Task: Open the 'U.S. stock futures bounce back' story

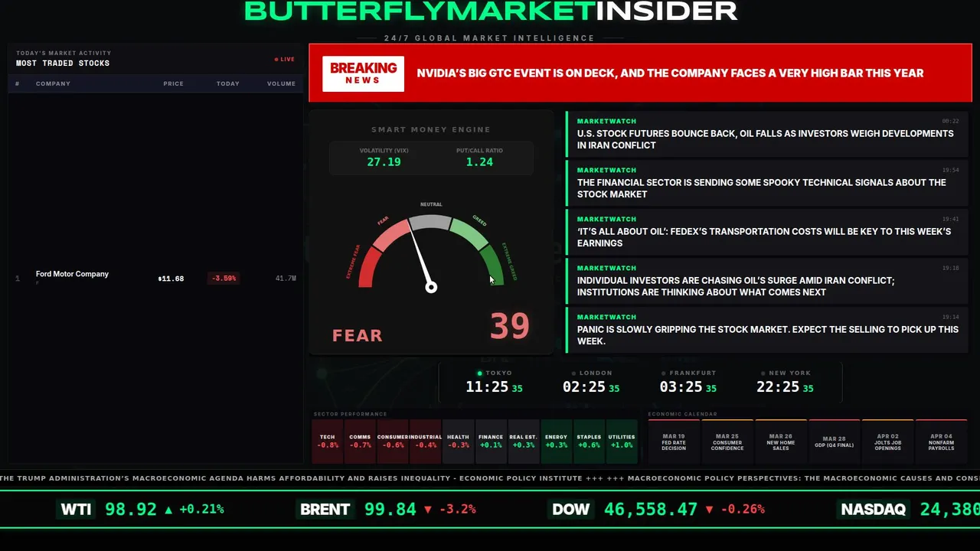Action: tap(767, 134)
